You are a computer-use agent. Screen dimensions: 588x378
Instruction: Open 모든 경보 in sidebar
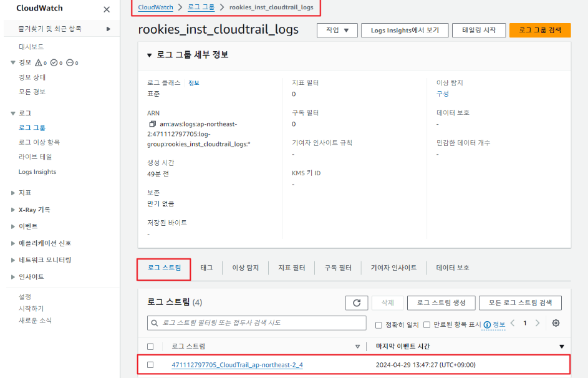tap(32, 92)
